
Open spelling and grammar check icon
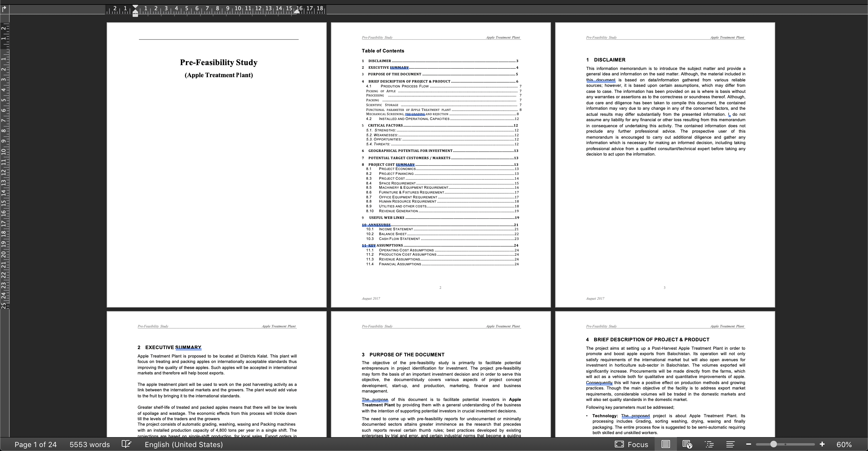(x=126, y=444)
